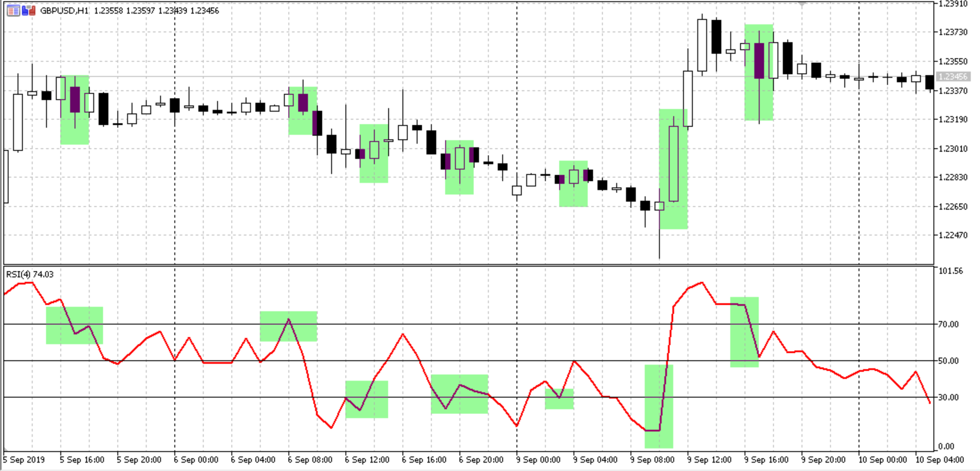This screenshot has width=980, height=471.
Task: Click price scale value 1.23910
Action: click(954, 4)
